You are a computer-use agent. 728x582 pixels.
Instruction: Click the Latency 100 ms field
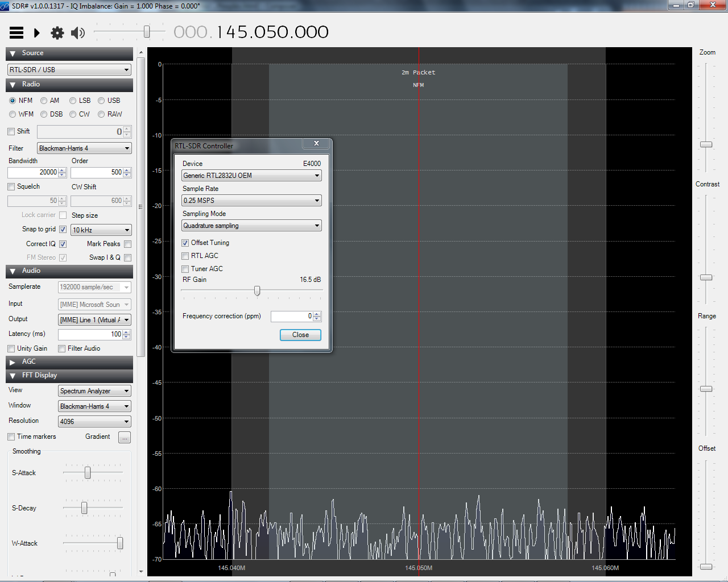pos(94,334)
